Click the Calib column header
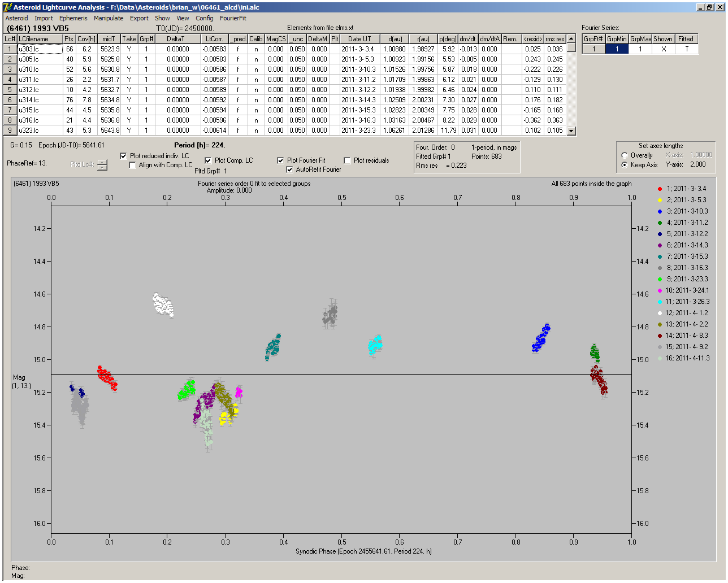 tap(256, 39)
